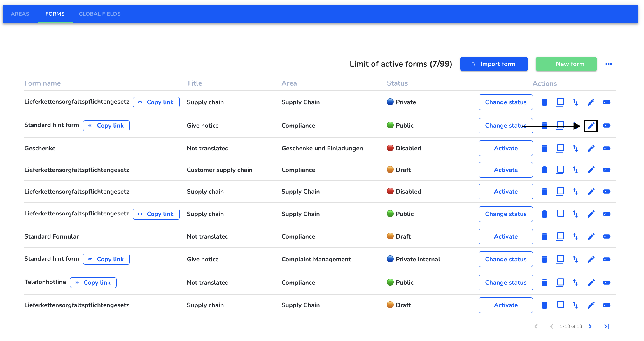Delete the Standard Formular form
The width and height of the screenshot is (644, 341).
pyautogui.click(x=544, y=236)
